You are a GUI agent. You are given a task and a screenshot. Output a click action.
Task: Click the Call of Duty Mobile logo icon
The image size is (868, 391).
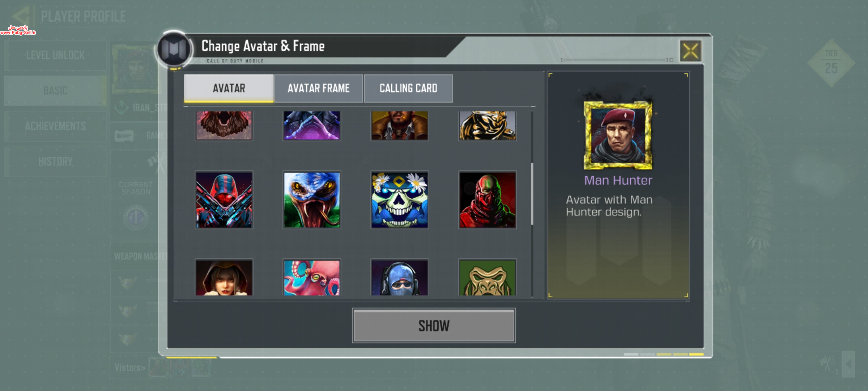tap(174, 49)
